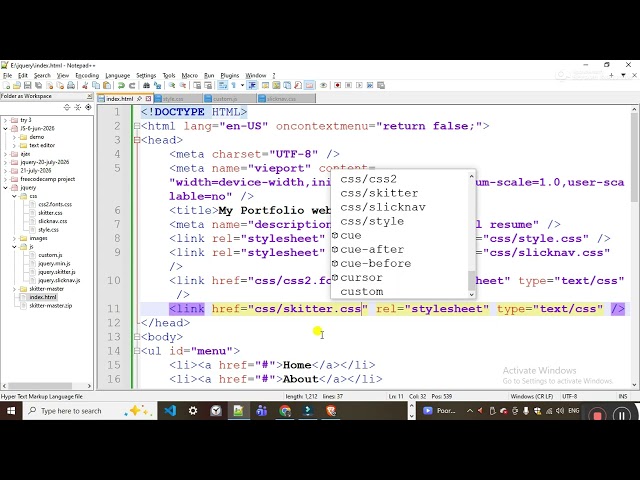This screenshot has height=480, width=640.
Task: Collapse the body fold marker on line 13
Action: [x=137, y=337]
